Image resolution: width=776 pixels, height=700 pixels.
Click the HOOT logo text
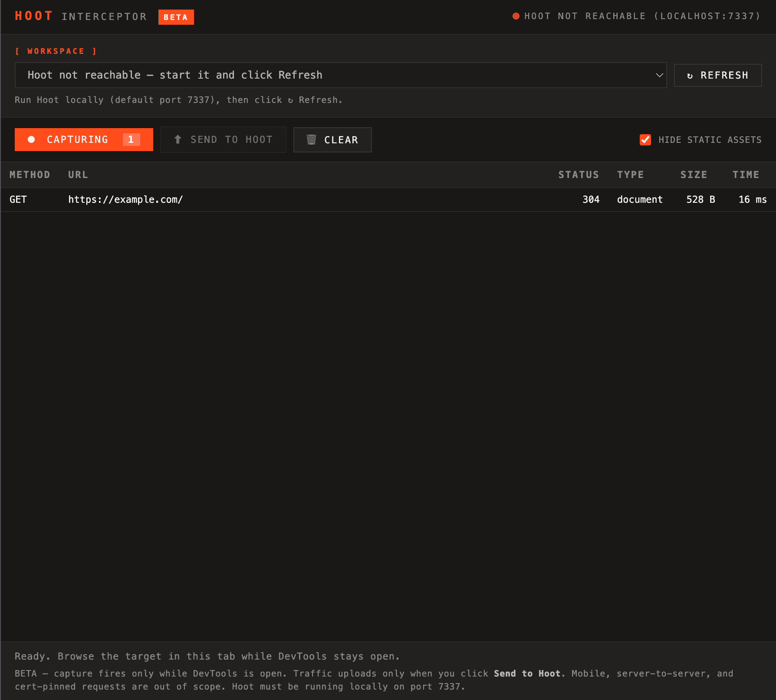(x=34, y=16)
